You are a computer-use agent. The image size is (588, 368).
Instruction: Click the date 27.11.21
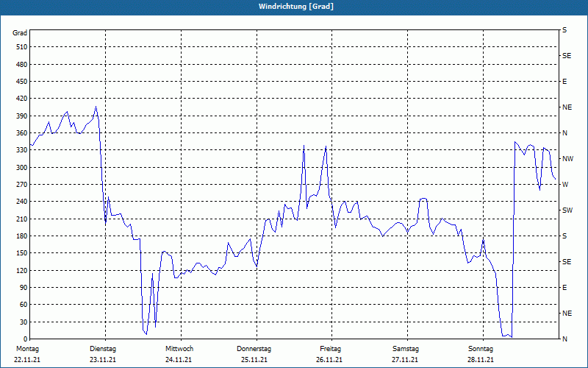pyautogui.click(x=405, y=360)
